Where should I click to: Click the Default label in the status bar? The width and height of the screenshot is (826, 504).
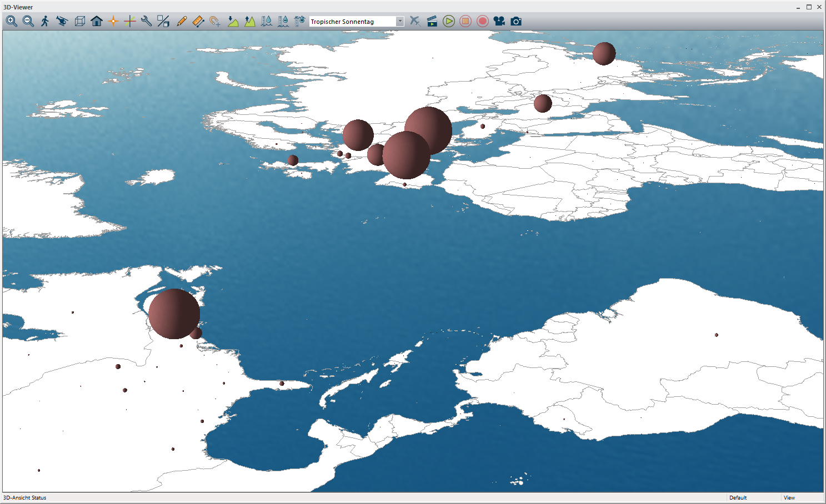click(738, 498)
